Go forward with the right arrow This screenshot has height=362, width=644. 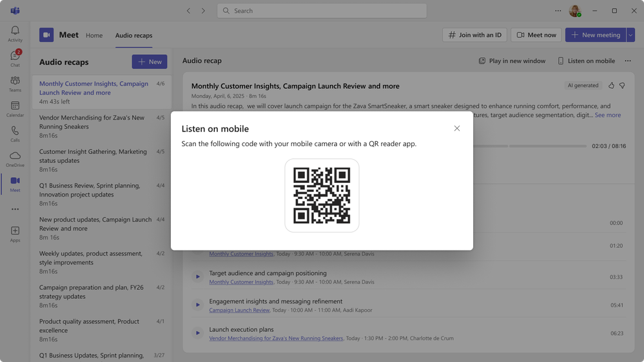click(x=203, y=11)
